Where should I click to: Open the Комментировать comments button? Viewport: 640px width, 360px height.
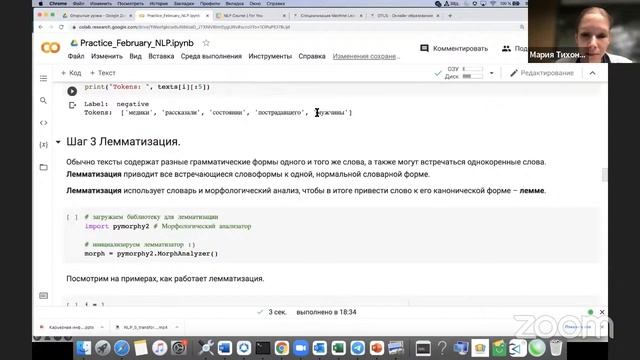pos(454,49)
